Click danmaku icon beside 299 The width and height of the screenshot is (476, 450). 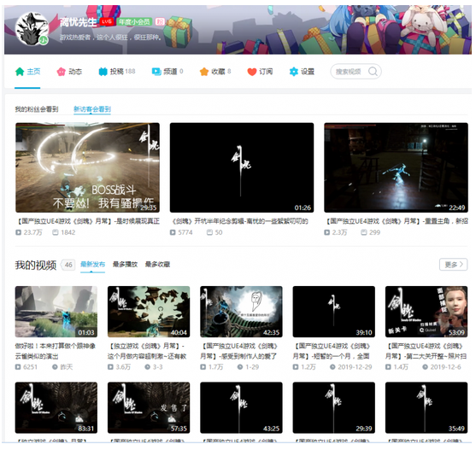coord(364,232)
